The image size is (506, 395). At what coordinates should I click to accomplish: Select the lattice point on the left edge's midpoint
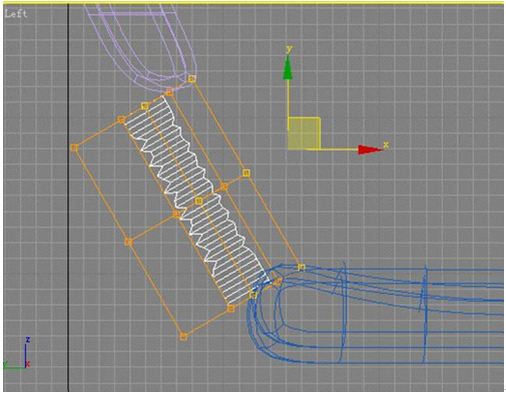130,242
